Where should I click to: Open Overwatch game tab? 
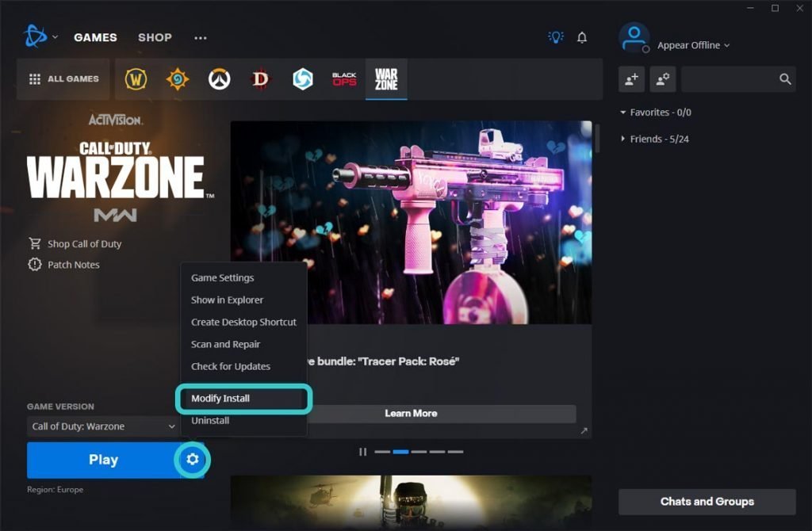tap(219, 79)
